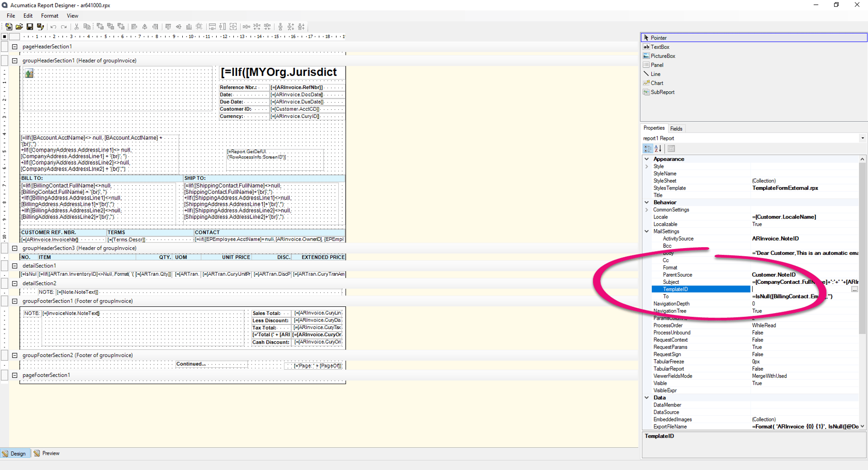Toggle alphabetical sorting of properties
Screen dimensions: 868x470
(657, 148)
